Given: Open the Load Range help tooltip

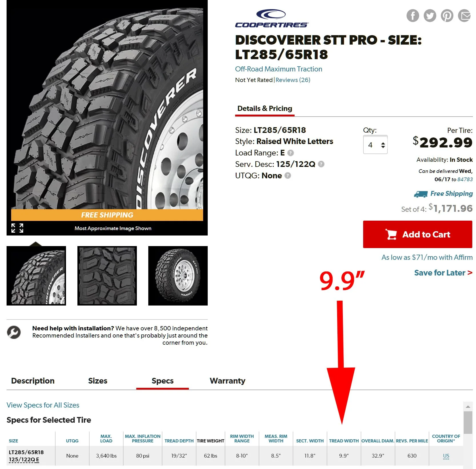Looking at the screenshot, I should click(291, 153).
